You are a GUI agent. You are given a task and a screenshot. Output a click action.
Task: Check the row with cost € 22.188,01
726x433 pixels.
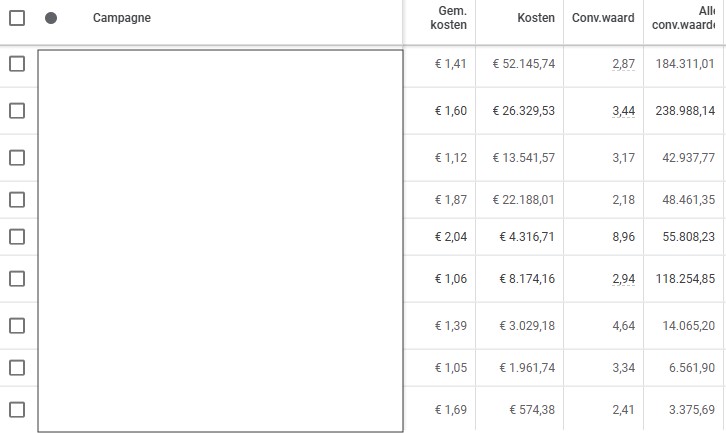(x=17, y=200)
